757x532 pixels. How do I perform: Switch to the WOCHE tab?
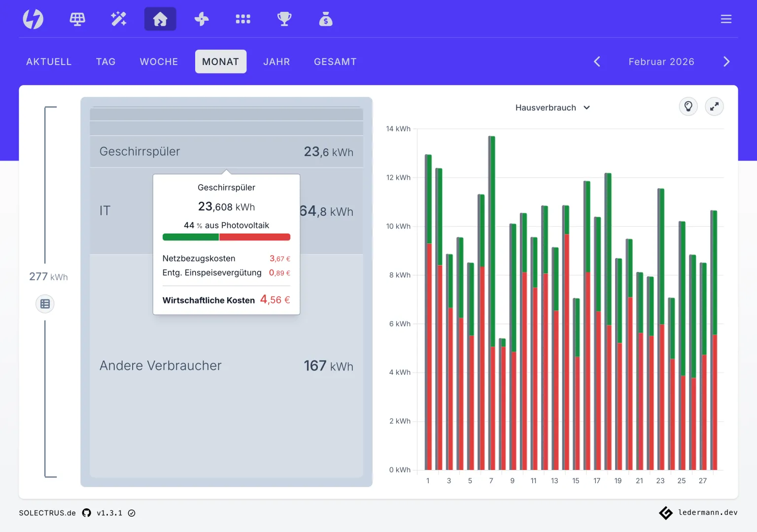click(x=159, y=62)
